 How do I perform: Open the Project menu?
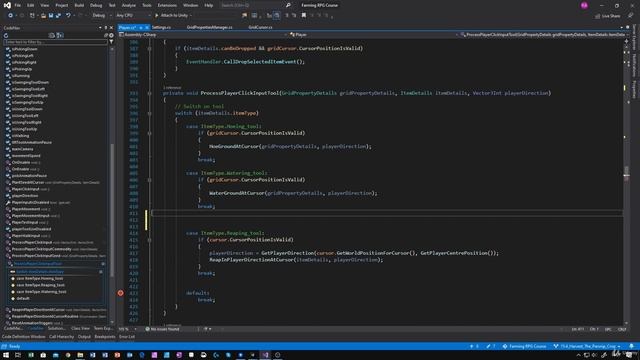click(62, 5)
